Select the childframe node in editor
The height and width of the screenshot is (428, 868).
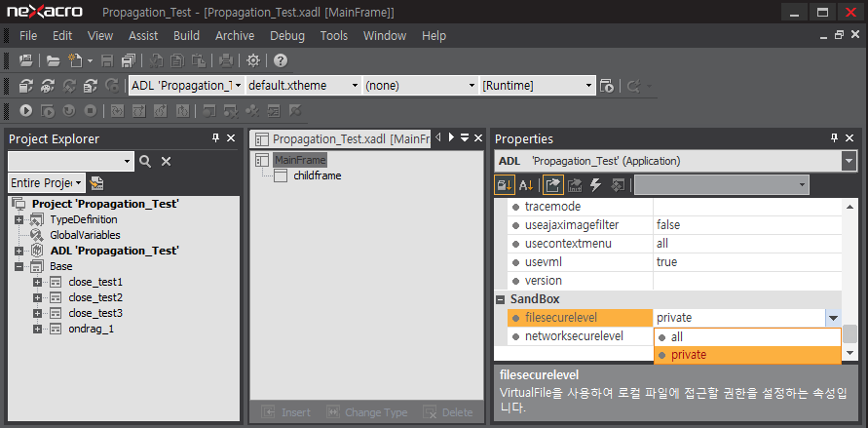tap(318, 176)
